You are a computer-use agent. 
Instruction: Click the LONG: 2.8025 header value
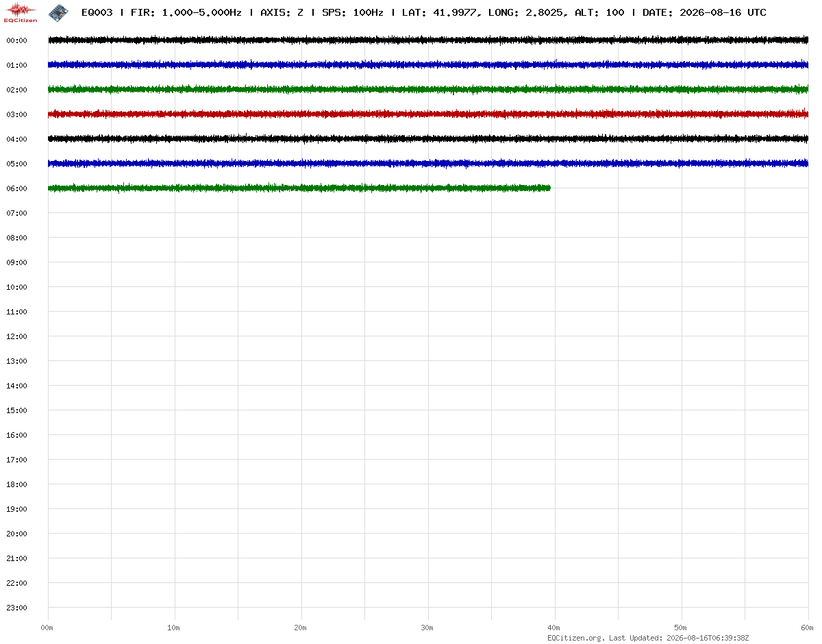pos(525,13)
